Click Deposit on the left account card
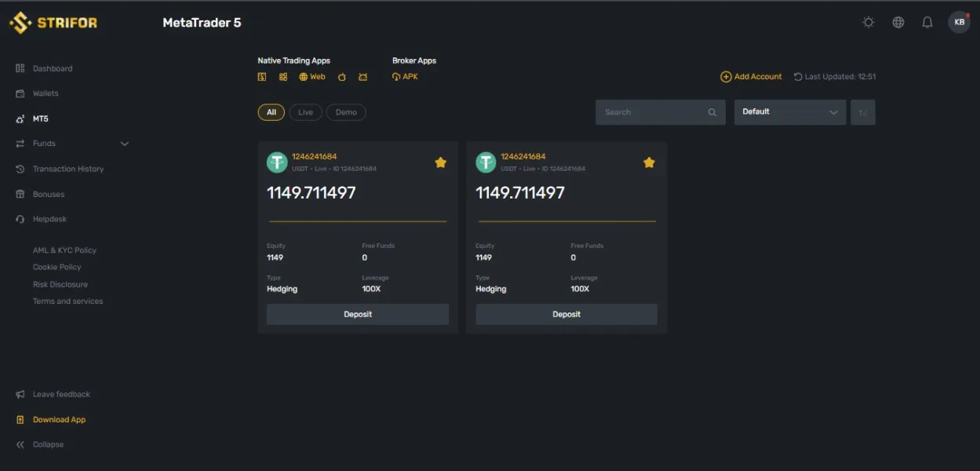 click(358, 314)
